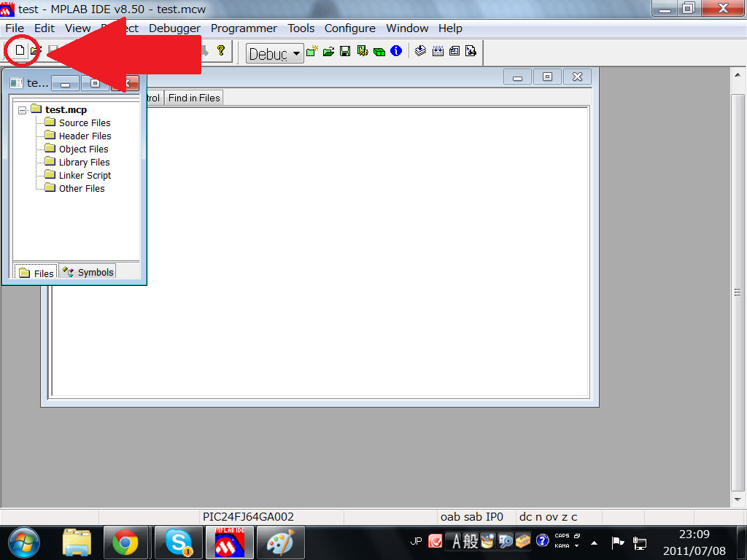Click the Save Workspace floppy icon
This screenshot has height=560, width=747.
click(345, 51)
